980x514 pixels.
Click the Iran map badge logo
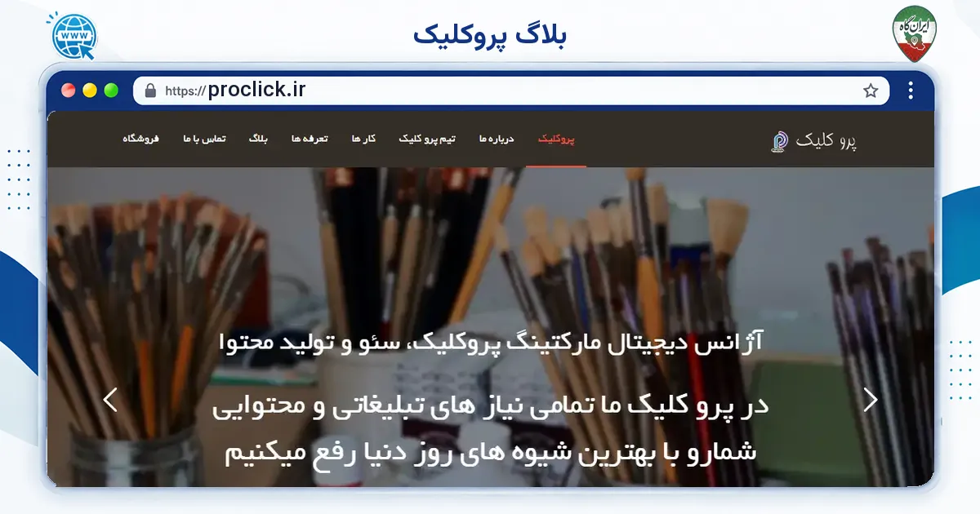[x=914, y=33]
